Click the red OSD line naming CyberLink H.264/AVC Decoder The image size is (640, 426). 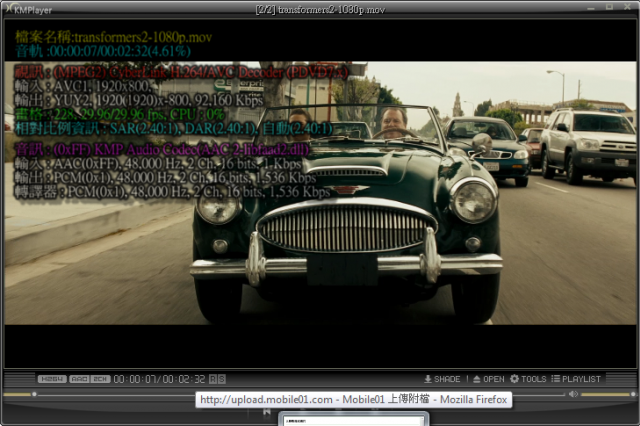[181, 72]
